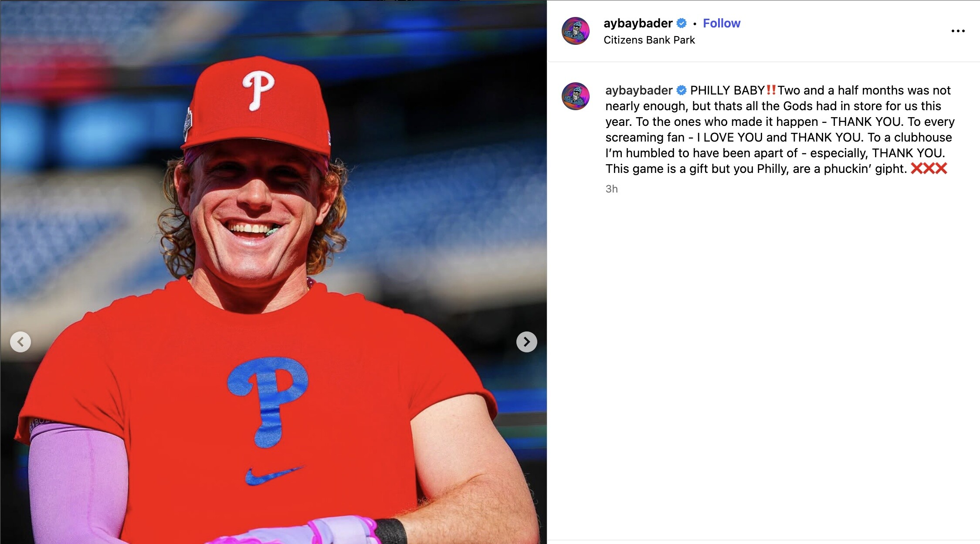Viewport: 980px width, 544px height.
Task: Click the verified badge in the caption
Action: point(682,90)
